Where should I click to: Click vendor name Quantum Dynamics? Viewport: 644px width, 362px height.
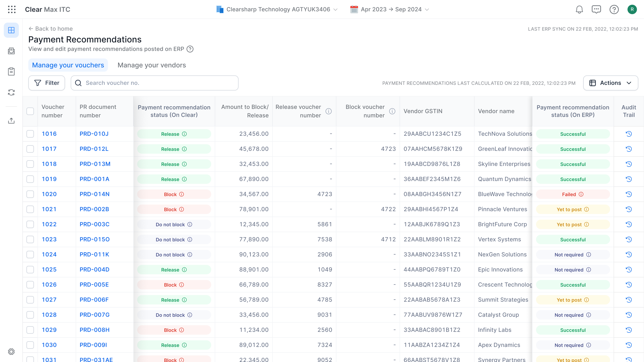click(504, 179)
